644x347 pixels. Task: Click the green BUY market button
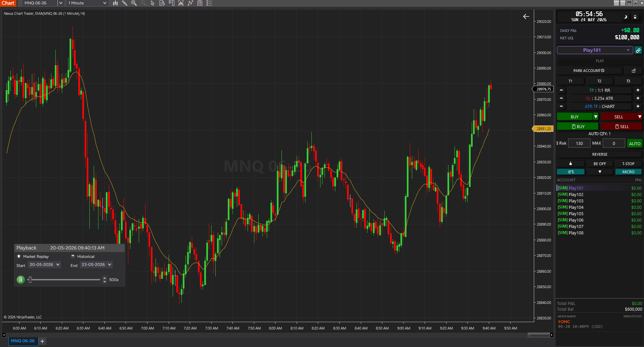(574, 117)
